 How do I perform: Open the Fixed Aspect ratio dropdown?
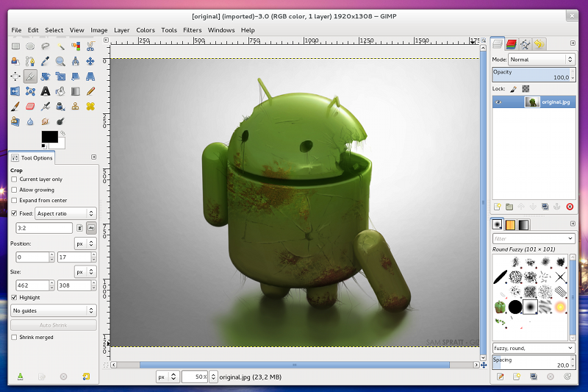pos(65,213)
